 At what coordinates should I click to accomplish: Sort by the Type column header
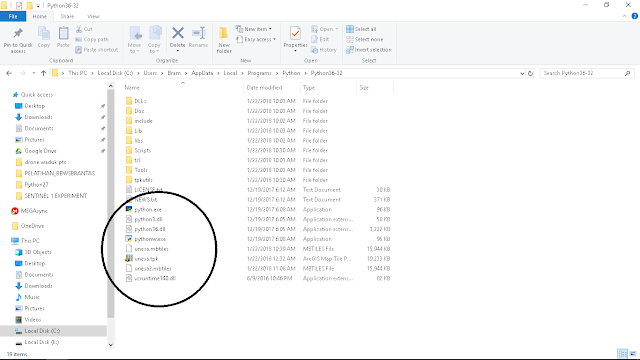pos(309,88)
